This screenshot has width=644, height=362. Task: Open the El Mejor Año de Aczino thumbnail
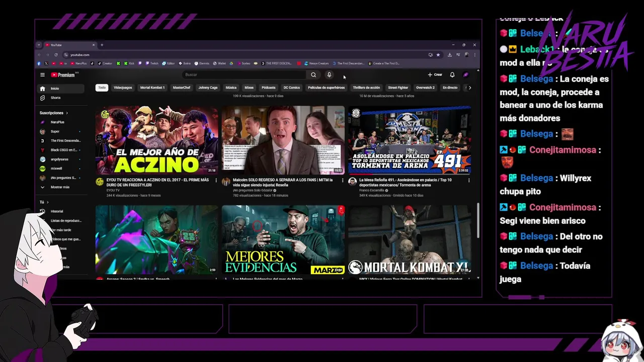click(x=157, y=140)
